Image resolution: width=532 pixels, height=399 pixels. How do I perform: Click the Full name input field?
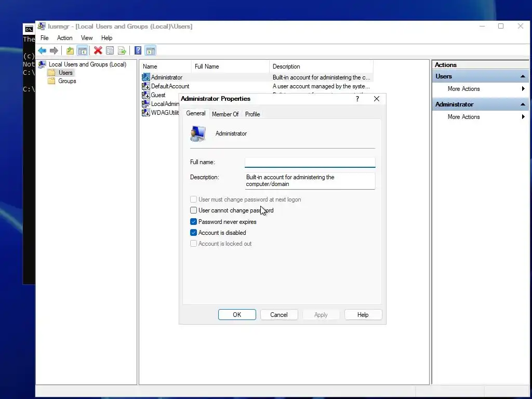tap(310, 162)
